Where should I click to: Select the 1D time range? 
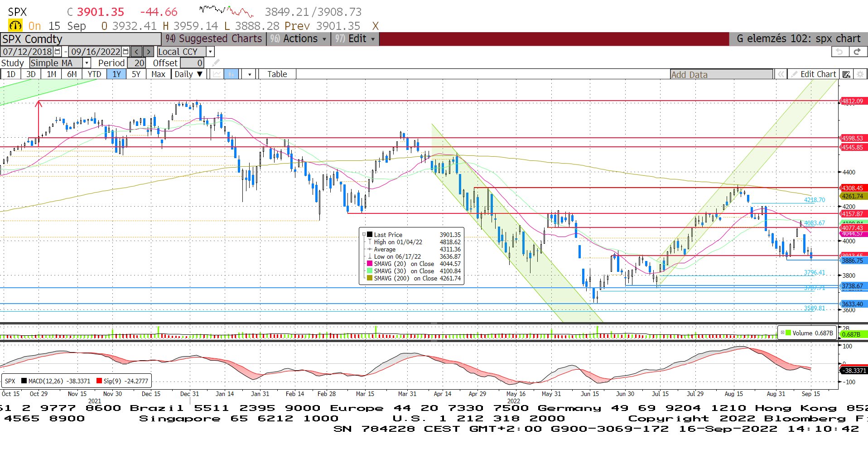(x=11, y=74)
